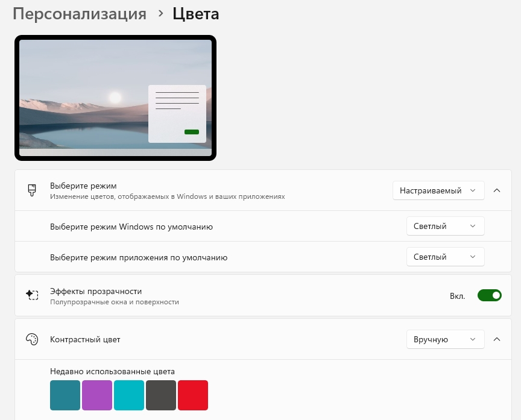Click the Цвета breadcrumb heading
521x420 pixels.
coord(196,14)
